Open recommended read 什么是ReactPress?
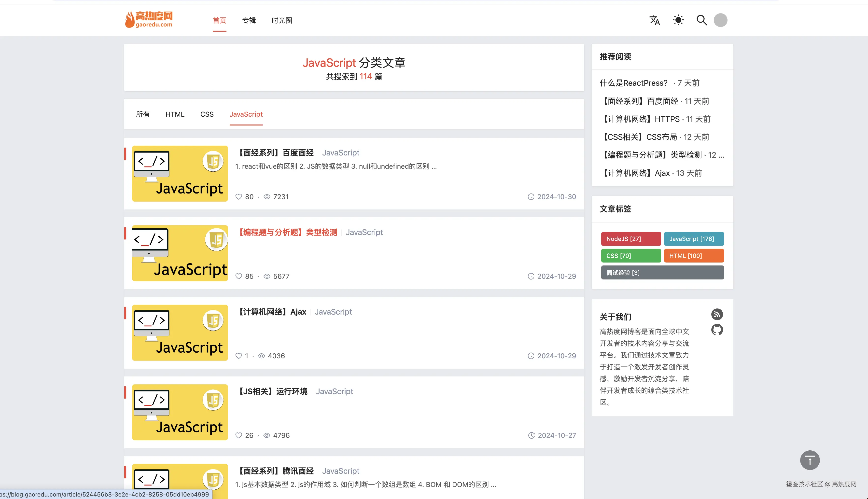 (633, 83)
